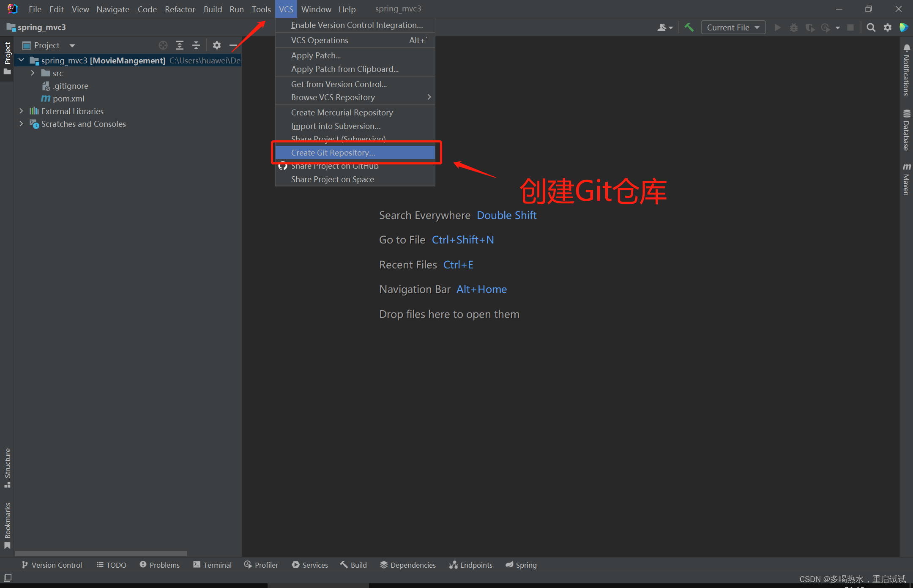Viewport: 913px width, 588px height.
Task: Open the Help menu
Action: [x=347, y=9]
